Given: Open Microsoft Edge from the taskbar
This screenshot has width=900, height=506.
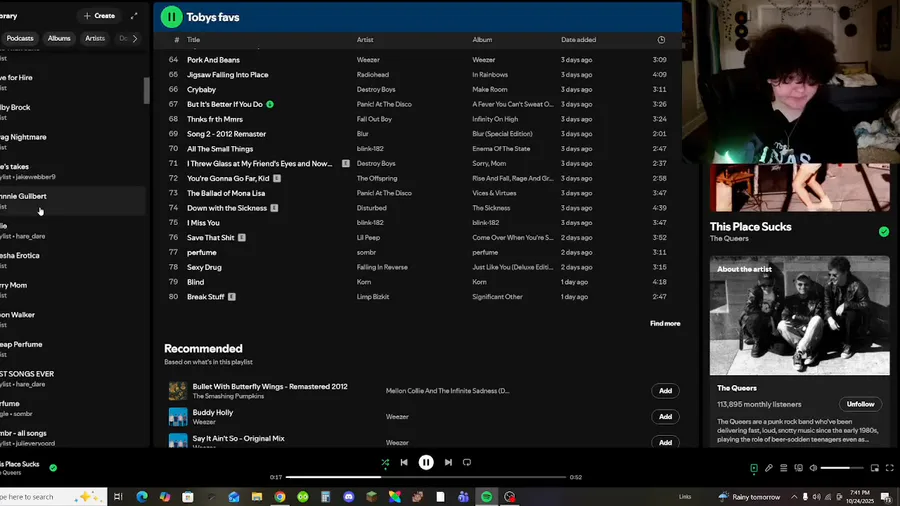Looking at the screenshot, I should coord(142,497).
